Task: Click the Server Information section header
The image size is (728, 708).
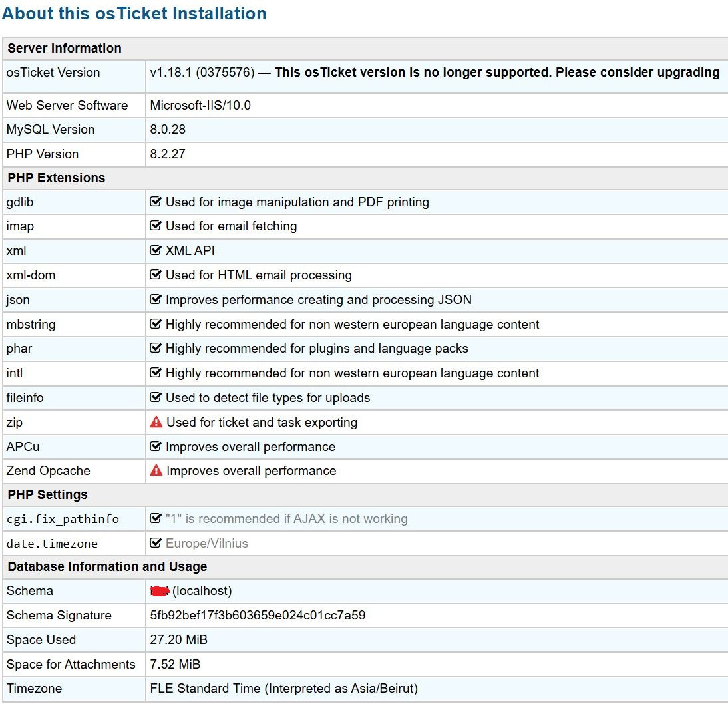Action: tap(65, 48)
